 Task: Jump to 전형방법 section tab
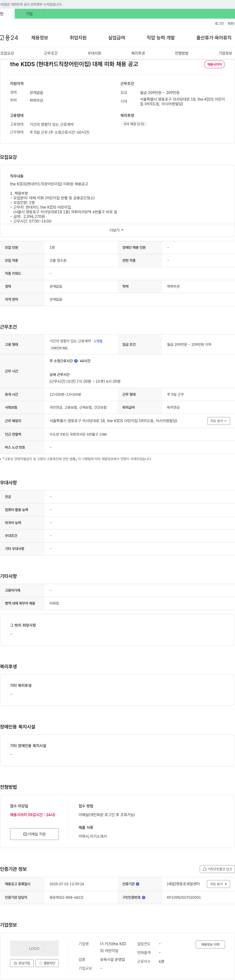[182, 53]
